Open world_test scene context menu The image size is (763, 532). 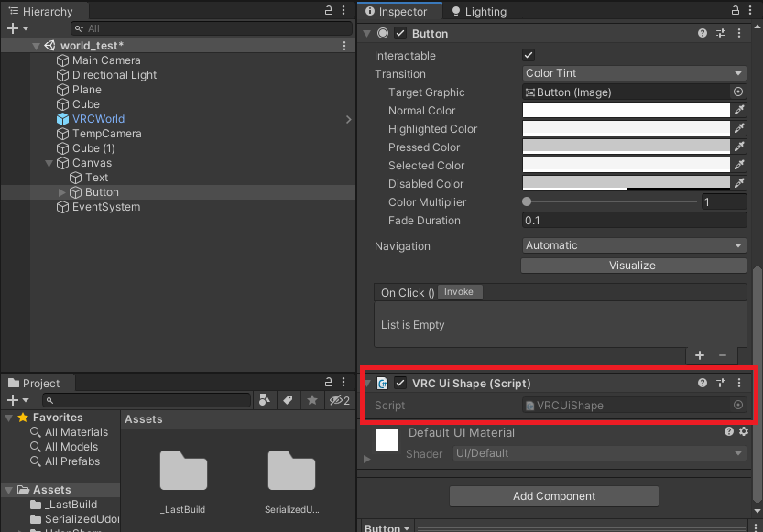click(x=344, y=46)
